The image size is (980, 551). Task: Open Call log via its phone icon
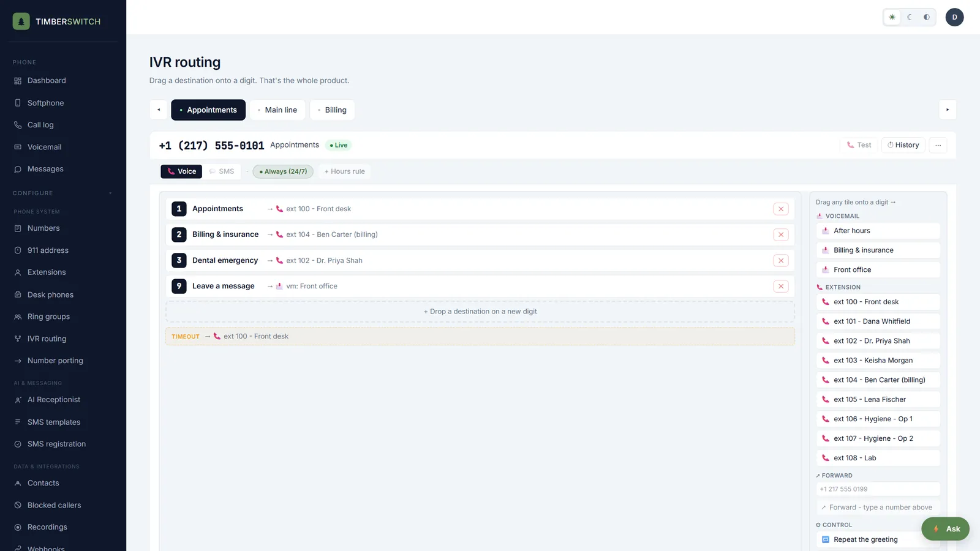[18, 125]
